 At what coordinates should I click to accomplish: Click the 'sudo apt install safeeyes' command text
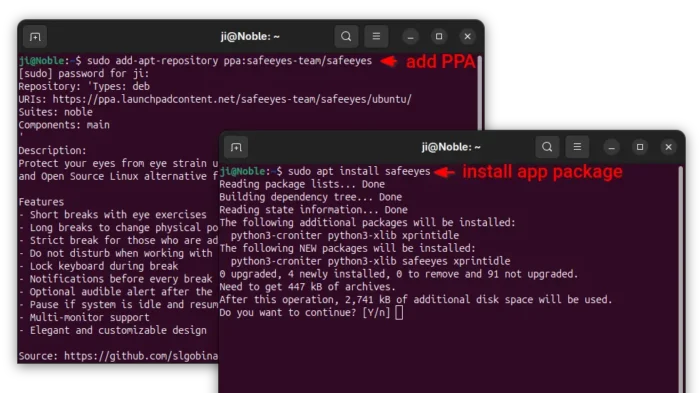359,171
